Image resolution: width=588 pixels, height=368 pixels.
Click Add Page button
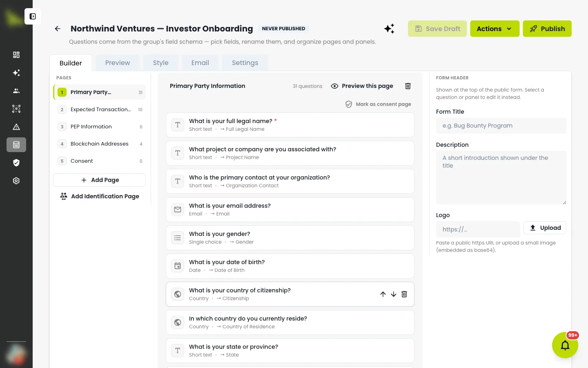click(x=100, y=180)
